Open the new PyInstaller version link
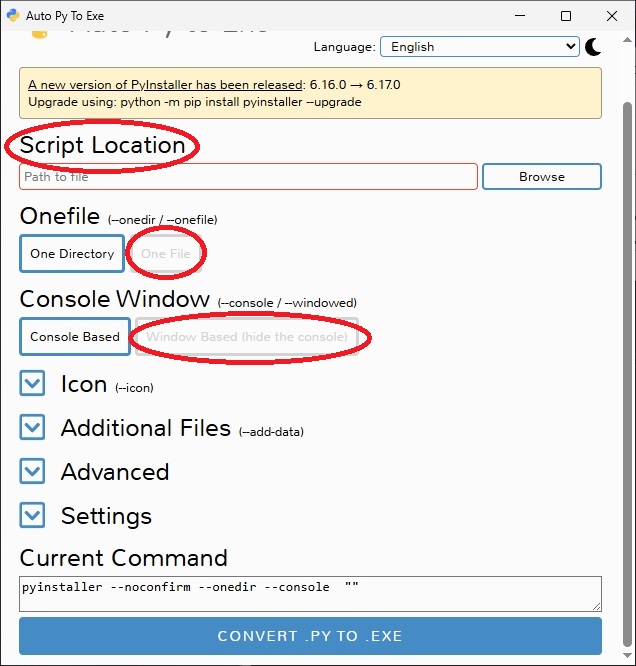Screen dimensions: 636x666 [165, 85]
